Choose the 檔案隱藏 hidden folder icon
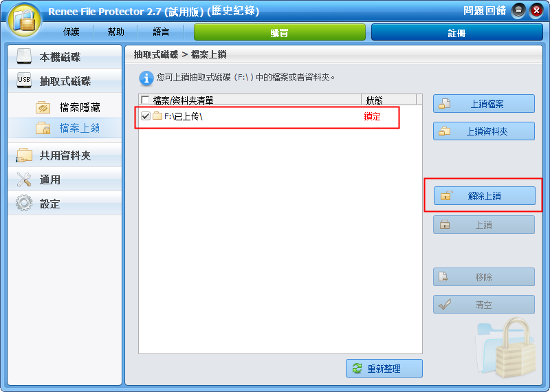 43,107
